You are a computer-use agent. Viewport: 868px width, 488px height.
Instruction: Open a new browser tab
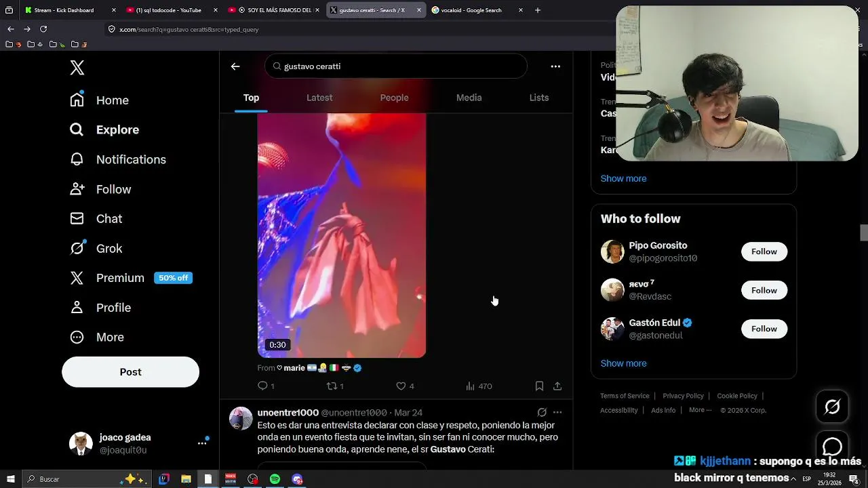[x=538, y=10]
